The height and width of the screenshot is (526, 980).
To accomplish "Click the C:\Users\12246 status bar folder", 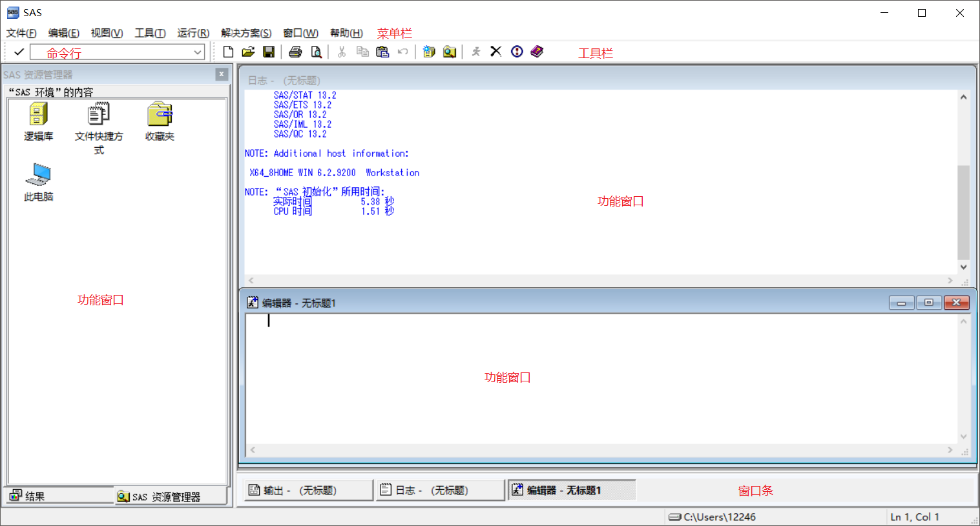I will point(712,517).
